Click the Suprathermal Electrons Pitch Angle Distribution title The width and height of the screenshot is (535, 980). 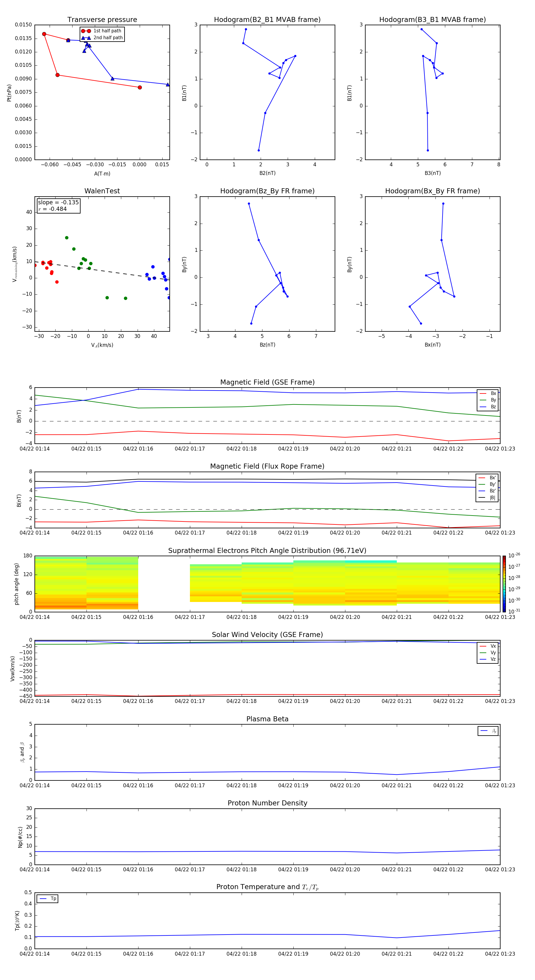267,551
